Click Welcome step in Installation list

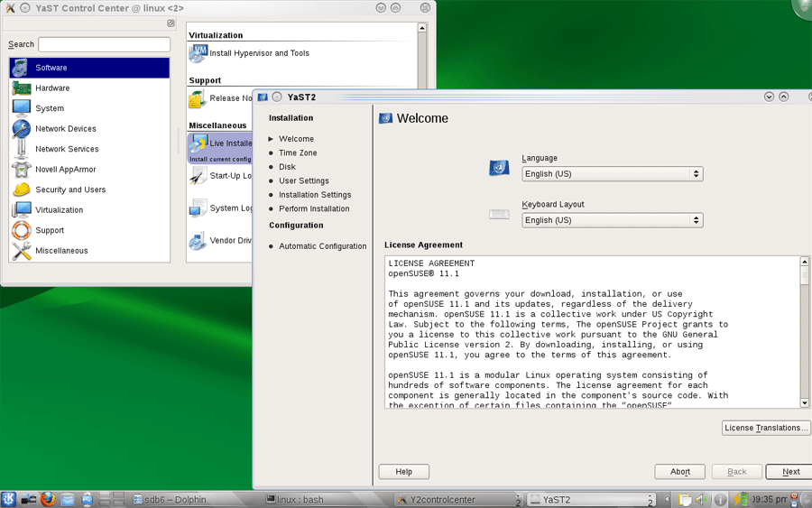coord(296,139)
